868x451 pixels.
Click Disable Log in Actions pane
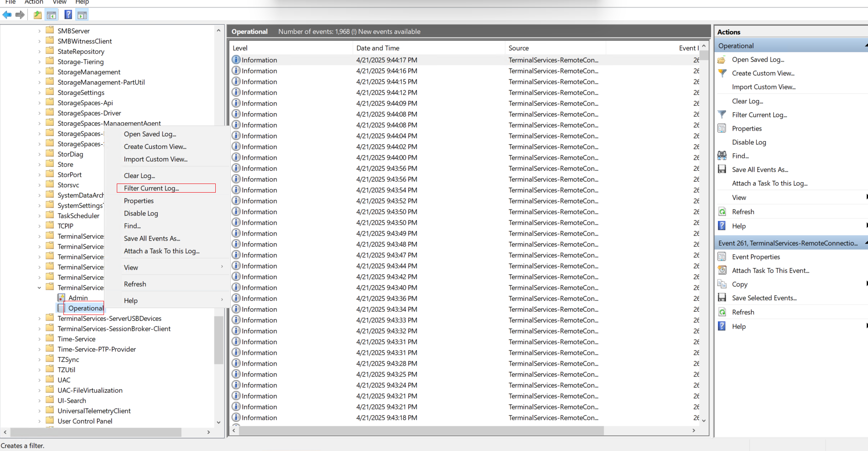click(749, 142)
